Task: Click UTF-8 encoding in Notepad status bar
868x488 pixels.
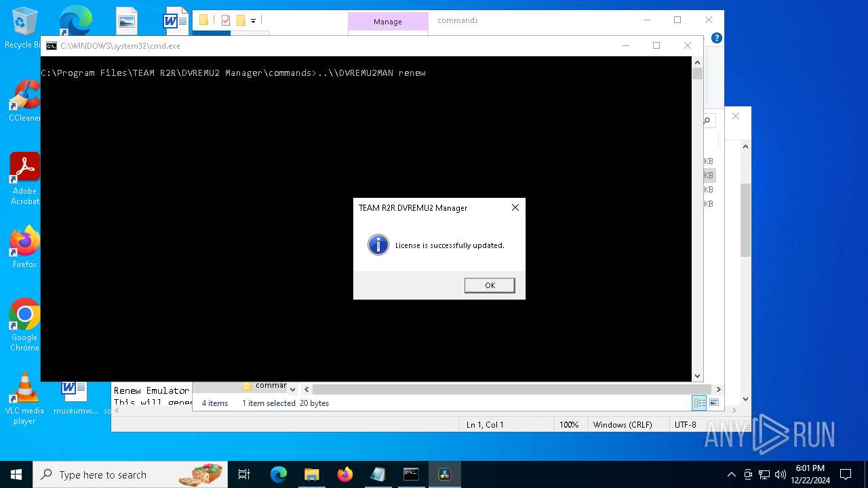Action: [686, 425]
